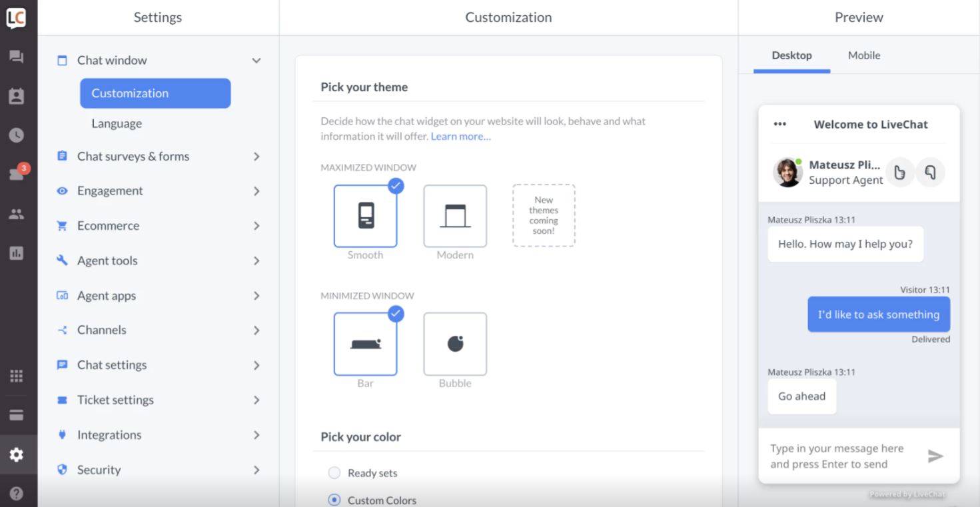Expand Chat settings section chevron

(256, 365)
